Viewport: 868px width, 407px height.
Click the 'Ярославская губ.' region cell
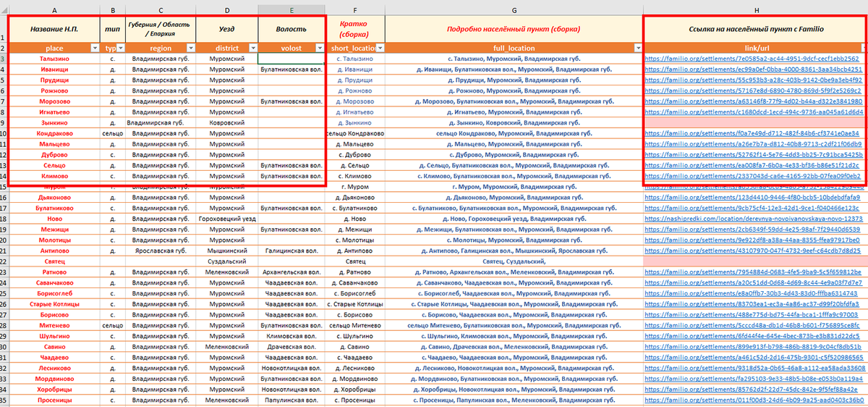pos(161,251)
